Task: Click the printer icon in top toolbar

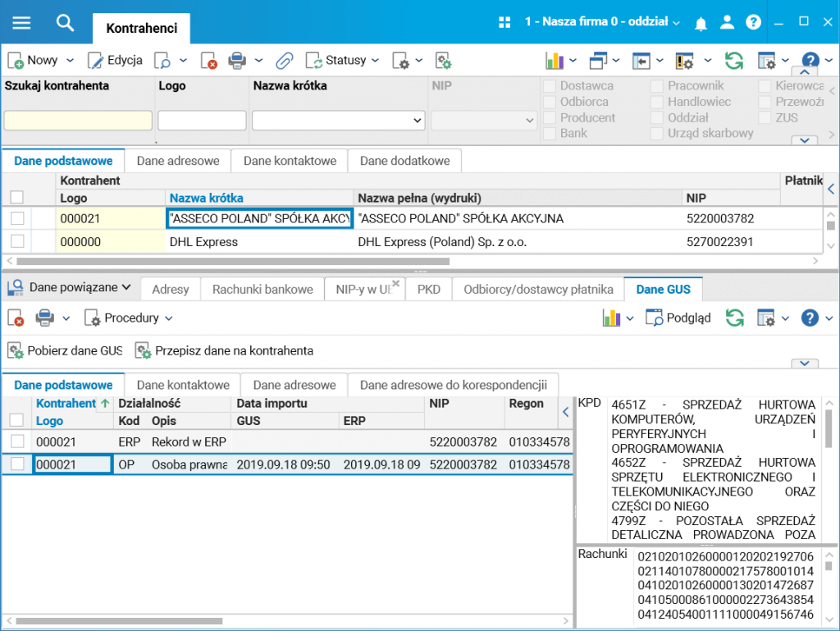Action: coord(237,61)
